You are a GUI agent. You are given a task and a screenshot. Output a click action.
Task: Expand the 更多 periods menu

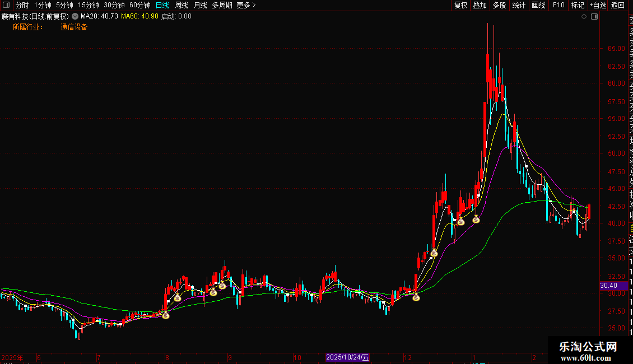click(246, 5)
